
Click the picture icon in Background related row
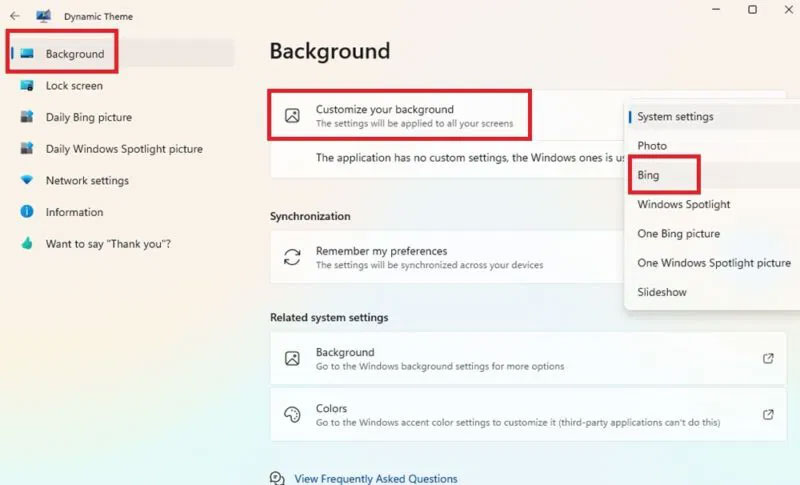[292, 359]
